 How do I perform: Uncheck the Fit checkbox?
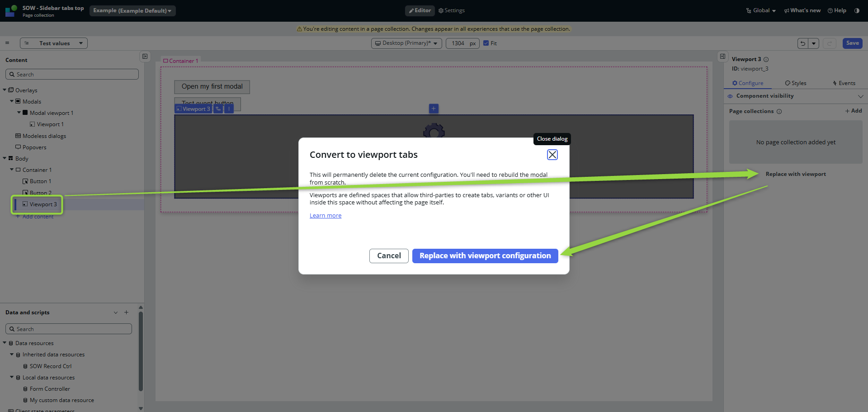pos(486,43)
